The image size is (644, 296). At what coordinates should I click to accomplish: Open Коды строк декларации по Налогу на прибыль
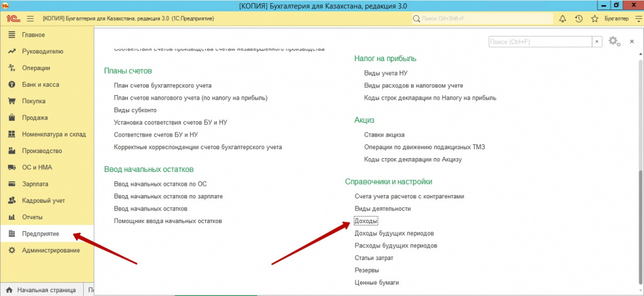click(x=431, y=98)
